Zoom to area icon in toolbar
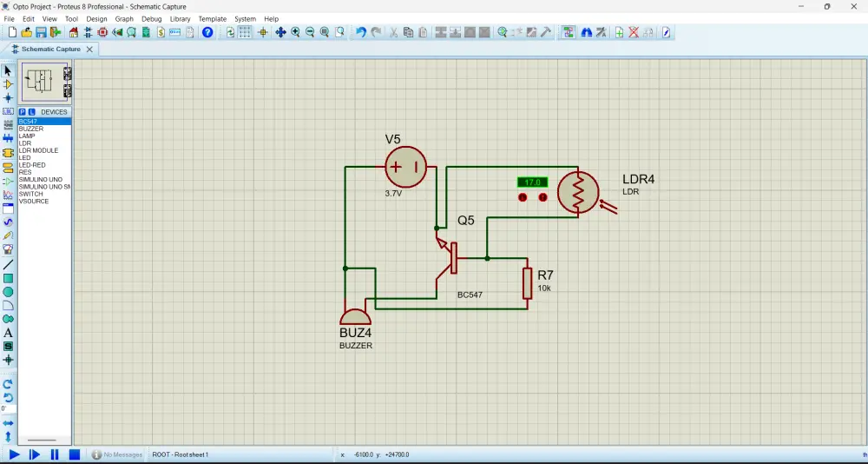 [339, 32]
